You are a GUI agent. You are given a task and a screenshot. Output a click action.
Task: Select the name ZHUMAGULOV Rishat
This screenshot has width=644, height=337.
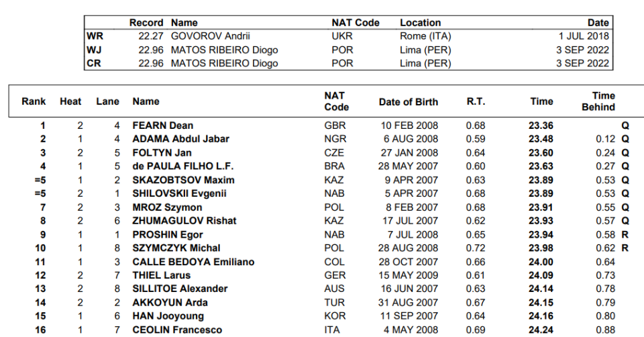point(184,221)
